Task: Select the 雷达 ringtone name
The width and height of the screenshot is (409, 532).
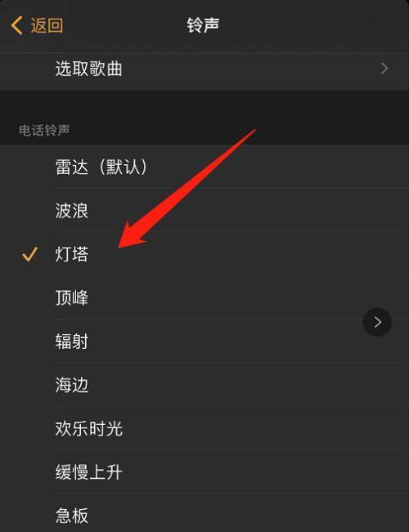Action: 72,168
